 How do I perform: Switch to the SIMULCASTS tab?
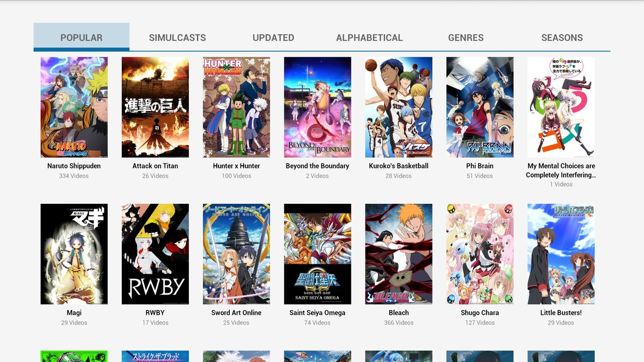[x=177, y=37]
